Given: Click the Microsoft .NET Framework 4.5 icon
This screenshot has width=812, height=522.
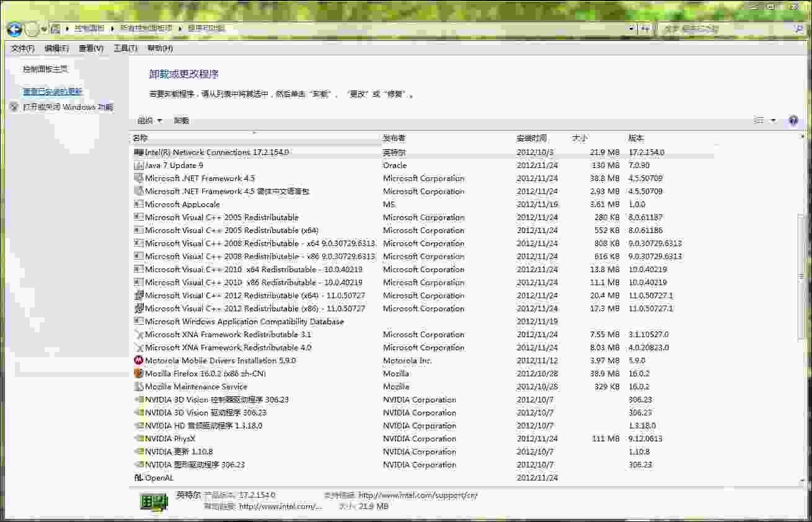Looking at the screenshot, I should tap(139, 178).
